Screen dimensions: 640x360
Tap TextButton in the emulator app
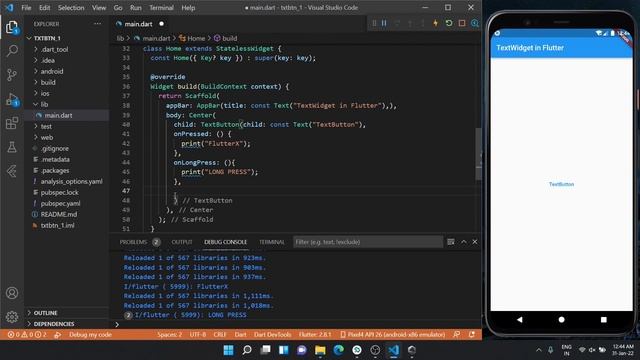coord(561,184)
